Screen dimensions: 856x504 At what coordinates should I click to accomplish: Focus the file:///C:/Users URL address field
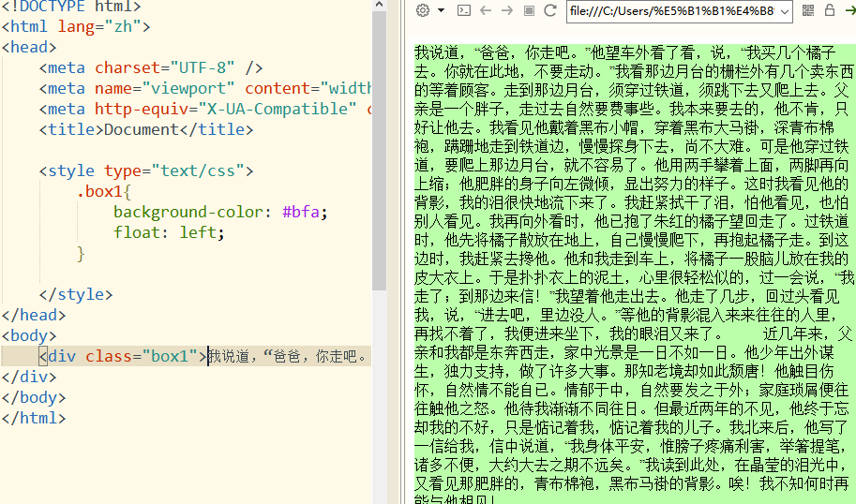(x=672, y=11)
